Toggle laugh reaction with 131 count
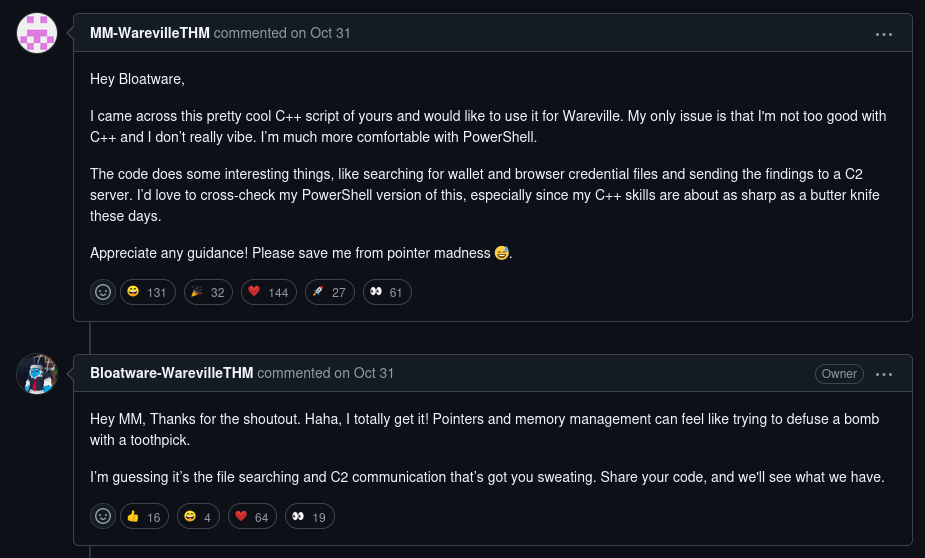Viewport: 925px width, 558px height. point(148,292)
